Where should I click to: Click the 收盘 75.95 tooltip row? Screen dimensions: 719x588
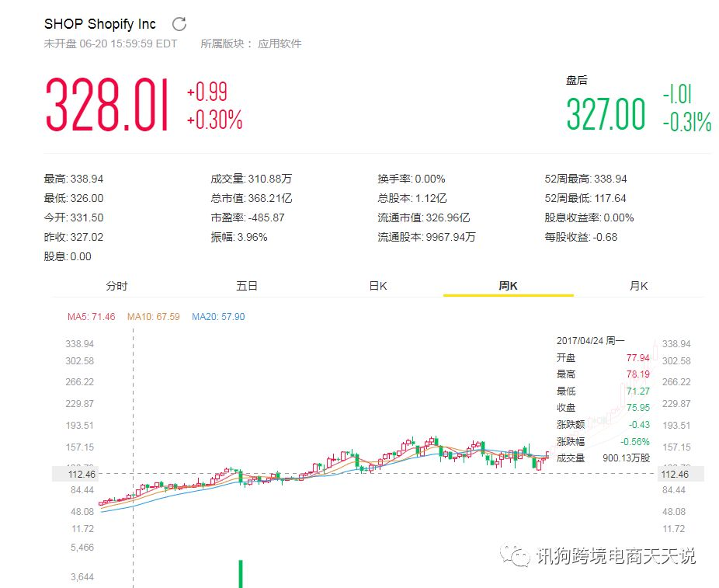pyautogui.click(x=603, y=407)
